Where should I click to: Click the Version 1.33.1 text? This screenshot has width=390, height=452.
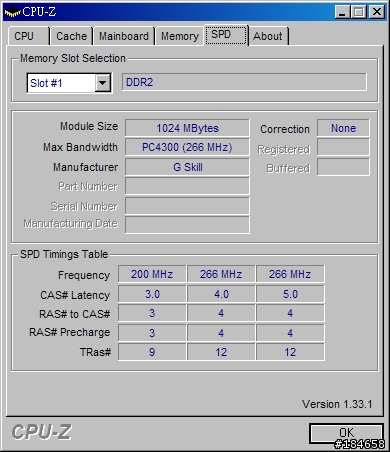point(337,404)
